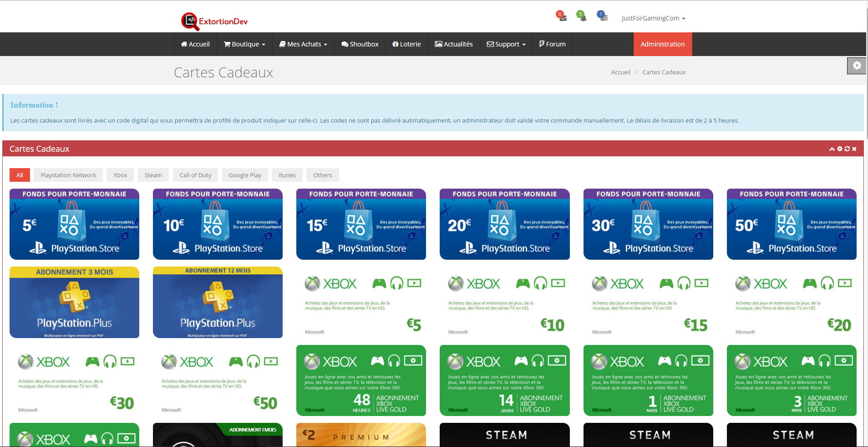This screenshot has width=868, height=447.
Task: Open the Forum page
Action: [553, 44]
